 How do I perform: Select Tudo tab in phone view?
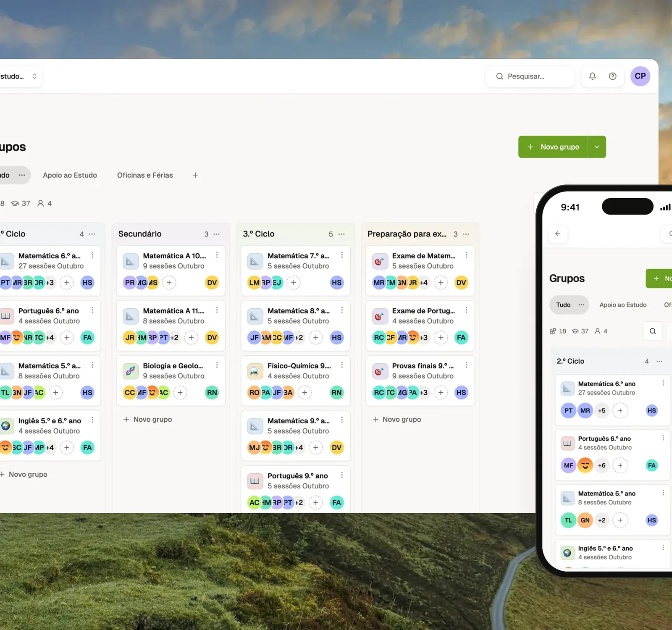[563, 305]
